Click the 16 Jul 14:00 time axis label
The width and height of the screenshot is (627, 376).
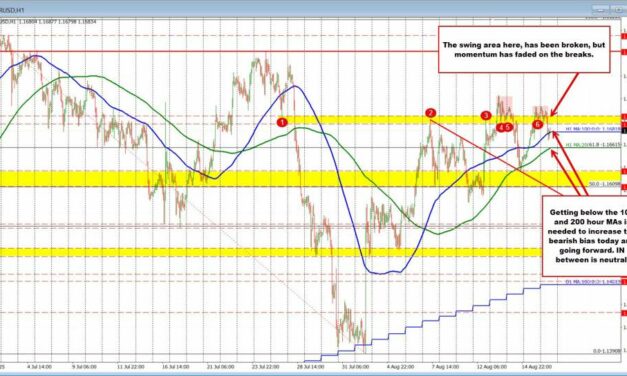coord(175,366)
